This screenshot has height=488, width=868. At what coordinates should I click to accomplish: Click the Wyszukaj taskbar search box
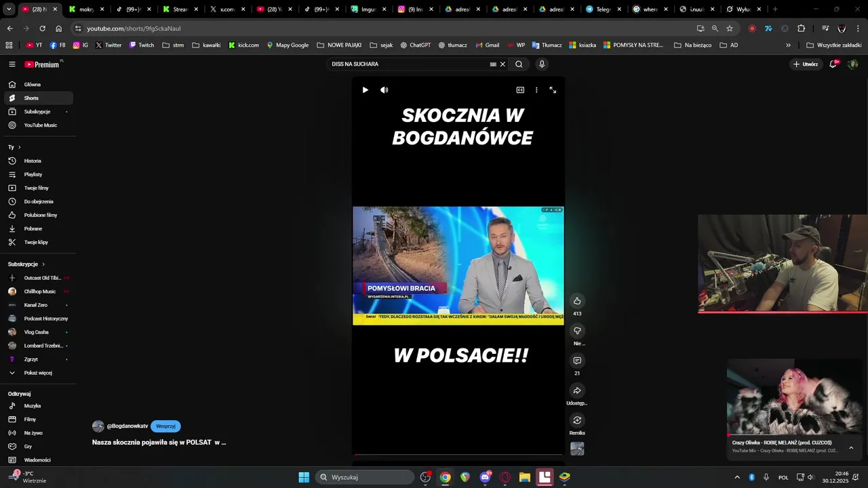coord(366,477)
